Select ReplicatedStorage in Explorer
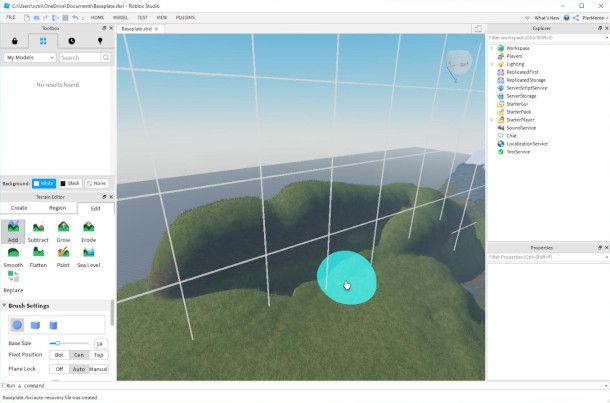610x403 pixels. point(526,80)
